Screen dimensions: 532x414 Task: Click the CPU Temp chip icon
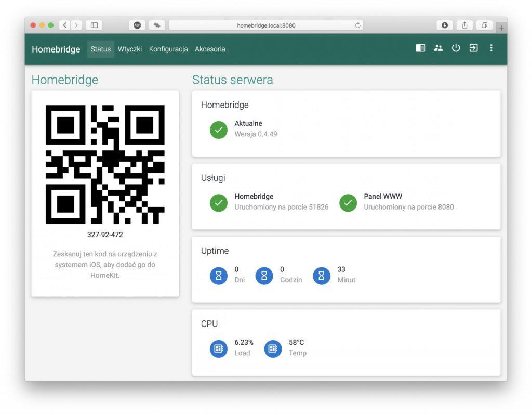(273, 348)
